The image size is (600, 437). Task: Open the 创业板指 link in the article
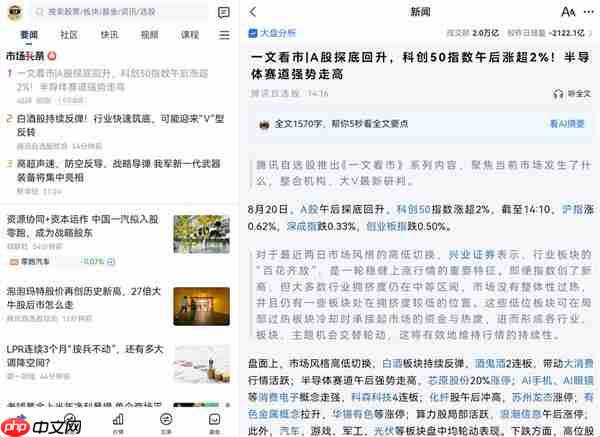386,227
